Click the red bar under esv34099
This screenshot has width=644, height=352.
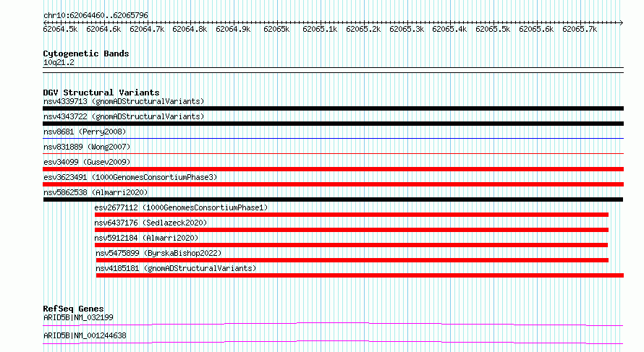coord(333,169)
